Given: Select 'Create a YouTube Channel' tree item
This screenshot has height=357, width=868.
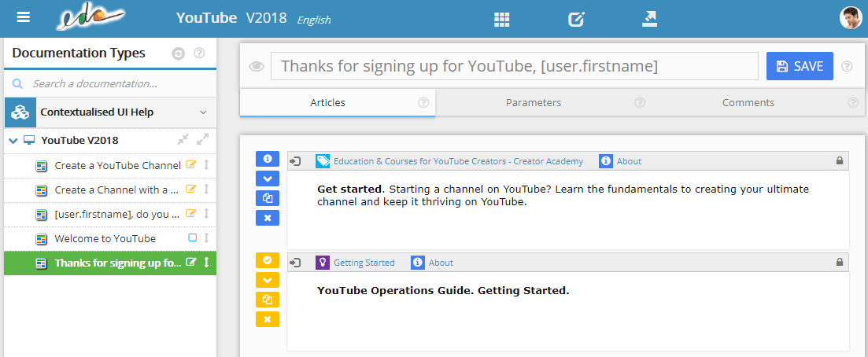Looking at the screenshot, I should pos(118,165).
